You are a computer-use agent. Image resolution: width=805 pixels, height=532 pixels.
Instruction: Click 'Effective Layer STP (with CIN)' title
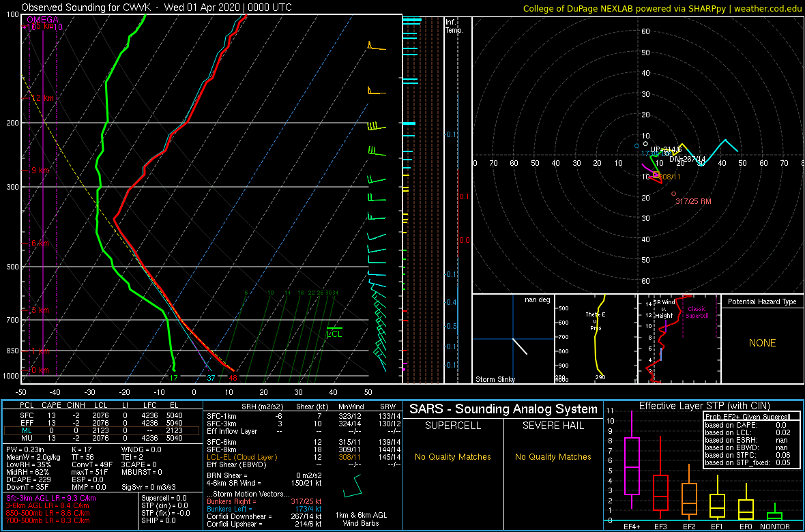point(703,406)
